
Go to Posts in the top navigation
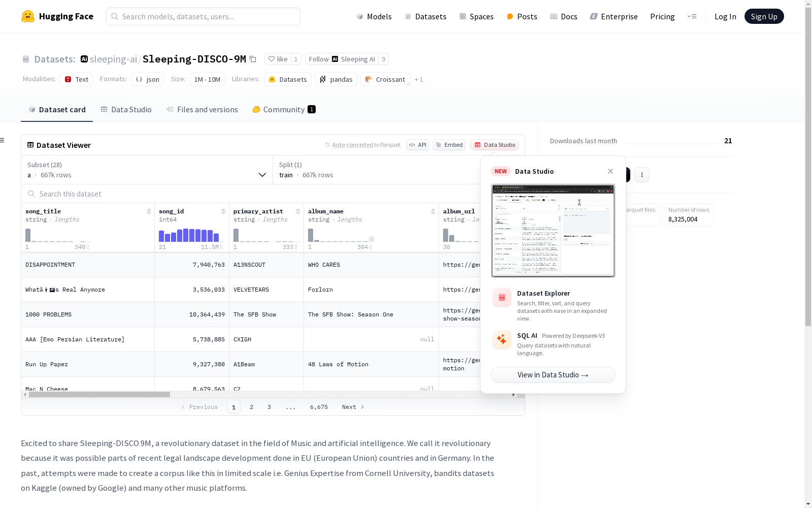[522, 16]
